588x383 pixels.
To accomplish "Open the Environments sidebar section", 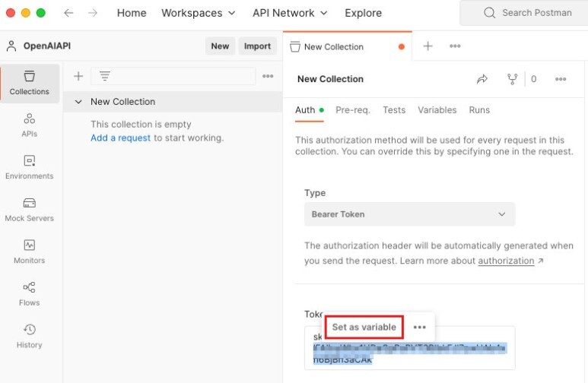I will pyautogui.click(x=29, y=167).
